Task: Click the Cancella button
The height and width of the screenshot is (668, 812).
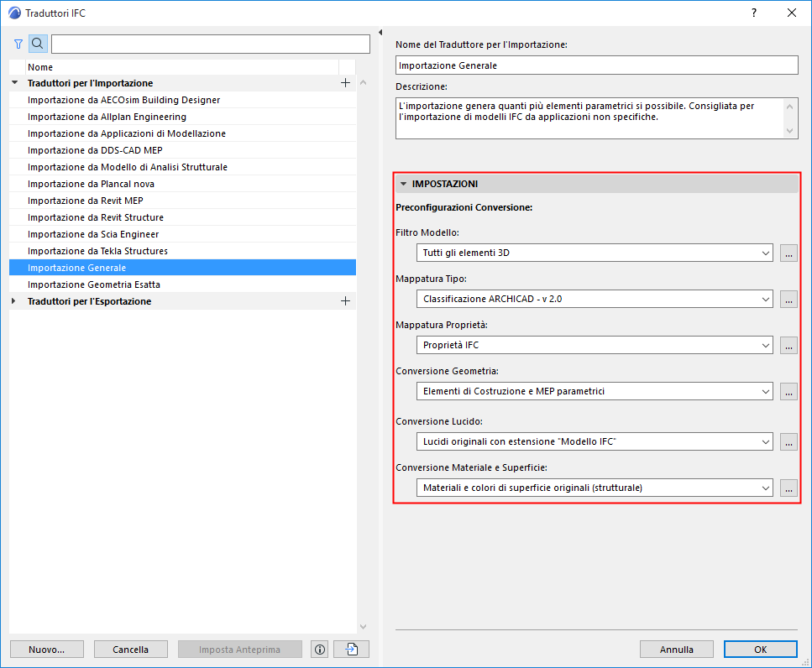Action: click(130, 650)
